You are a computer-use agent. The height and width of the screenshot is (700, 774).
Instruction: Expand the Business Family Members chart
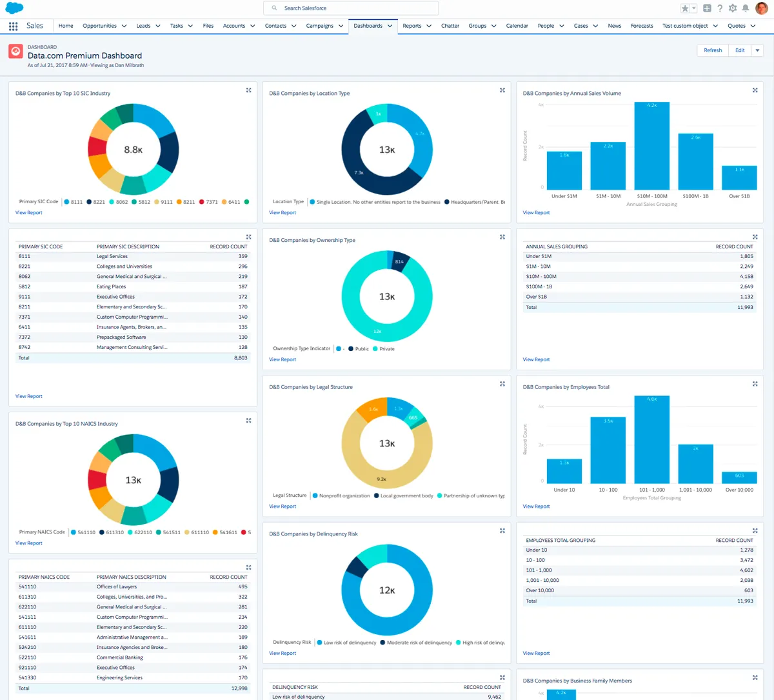point(755,677)
